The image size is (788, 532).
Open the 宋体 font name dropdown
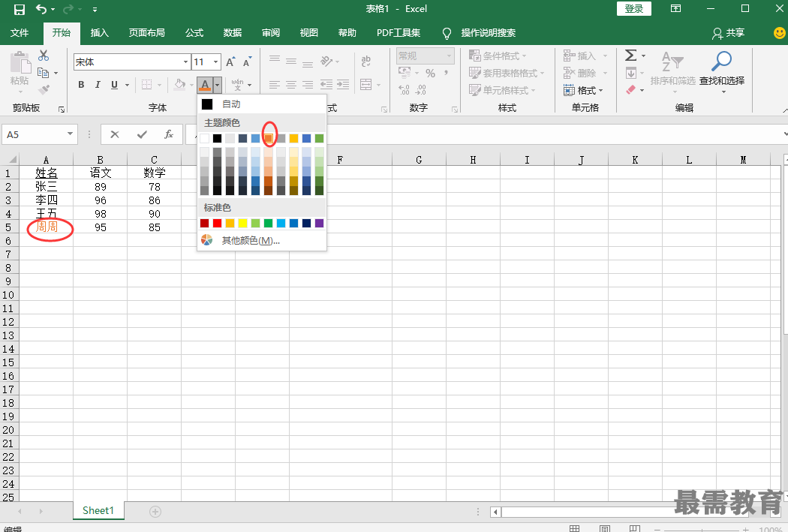tap(185, 62)
